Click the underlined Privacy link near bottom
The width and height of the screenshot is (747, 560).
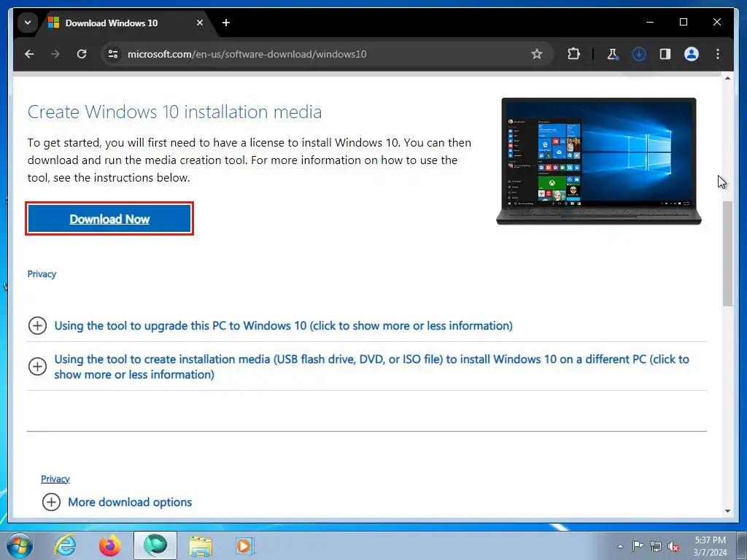(55, 479)
